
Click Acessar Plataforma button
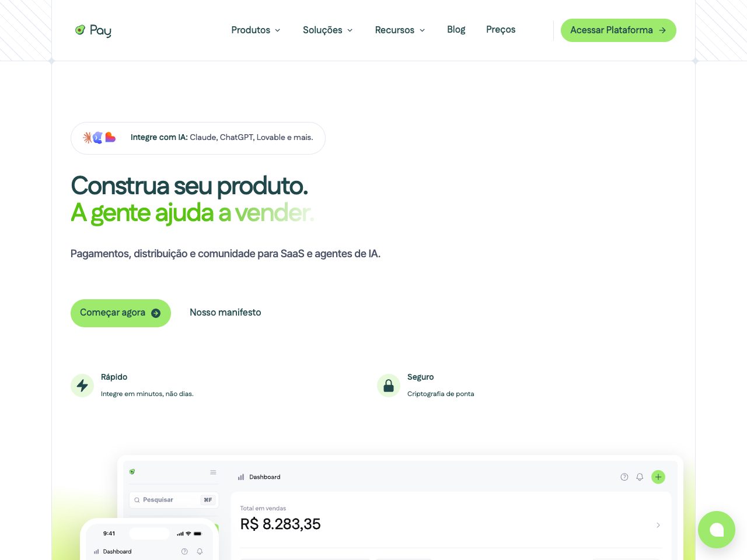[618, 30]
